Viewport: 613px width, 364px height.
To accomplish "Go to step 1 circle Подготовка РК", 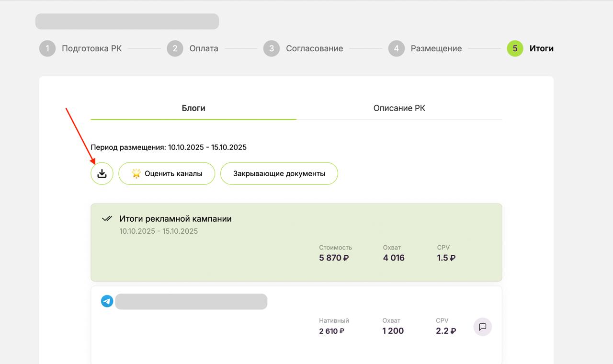I will point(47,48).
